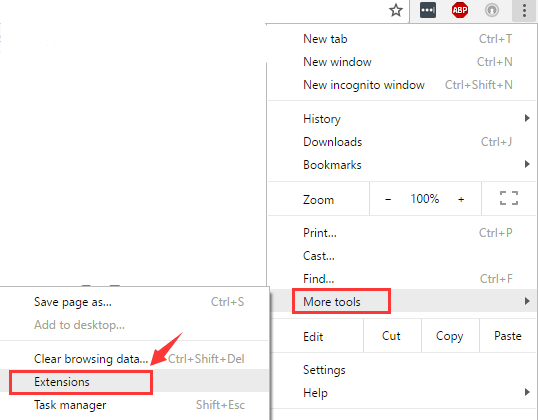The image size is (538, 420).
Task: Click the bookmark star icon
Action: pos(396,10)
